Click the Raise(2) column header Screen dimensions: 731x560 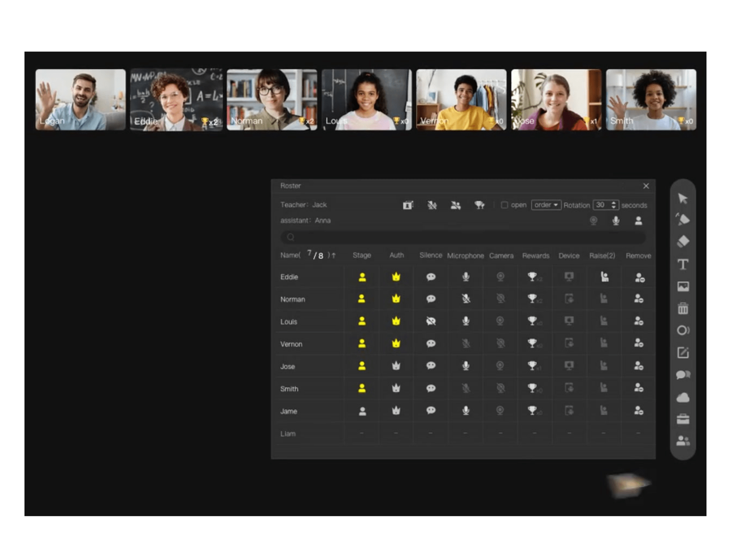click(602, 256)
